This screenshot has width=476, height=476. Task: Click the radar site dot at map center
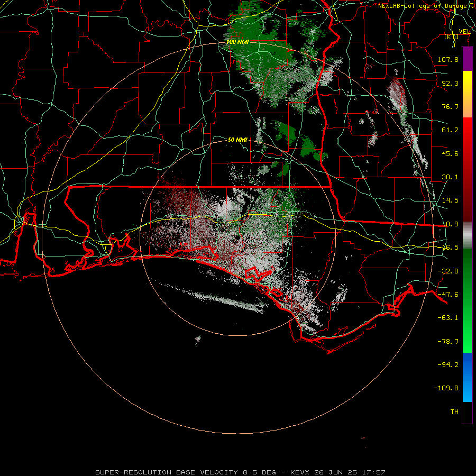(237, 237)
